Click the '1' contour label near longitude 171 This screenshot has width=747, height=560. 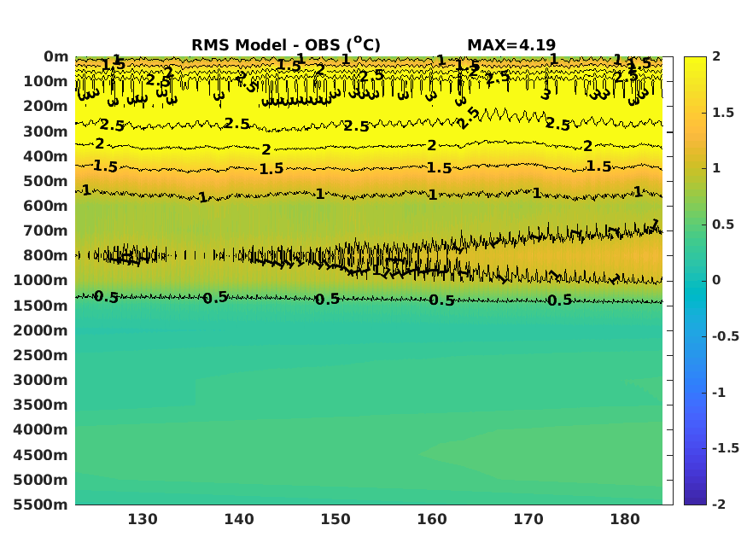(537, 193)
